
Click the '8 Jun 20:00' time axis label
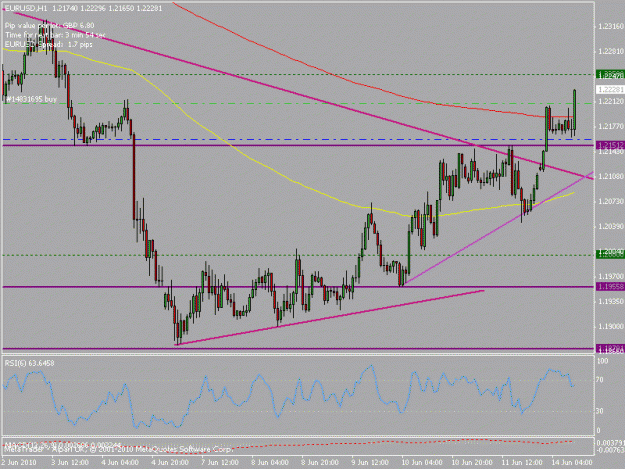(320, 463)
